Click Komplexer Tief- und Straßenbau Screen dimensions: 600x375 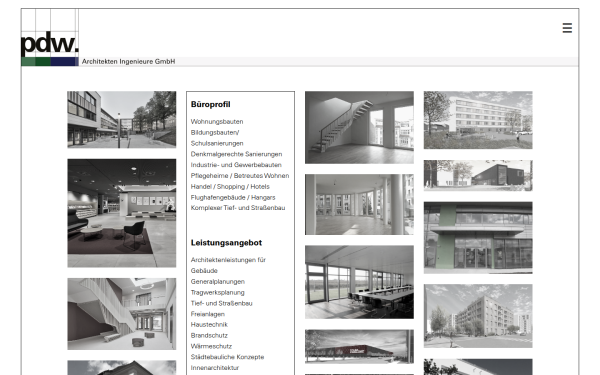coord(238,208)
